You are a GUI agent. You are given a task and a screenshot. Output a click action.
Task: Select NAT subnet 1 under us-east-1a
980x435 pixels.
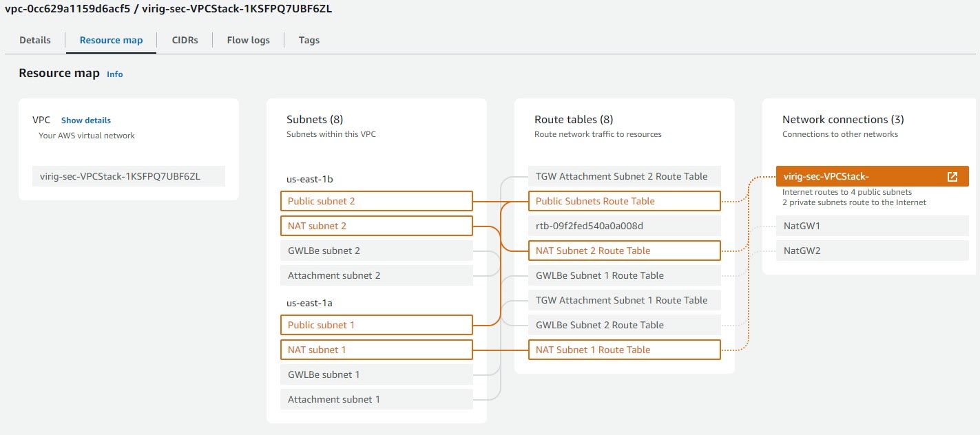(x=376, y=349)
